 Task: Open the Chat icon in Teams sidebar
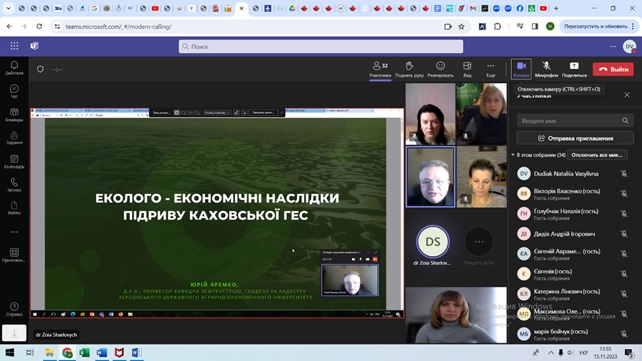coord(14,90)
